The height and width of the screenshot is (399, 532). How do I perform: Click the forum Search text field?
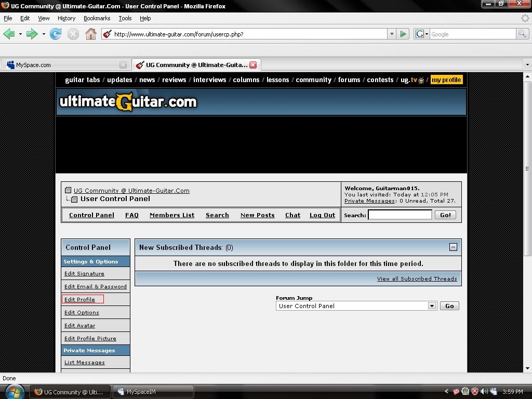[400, 215]
